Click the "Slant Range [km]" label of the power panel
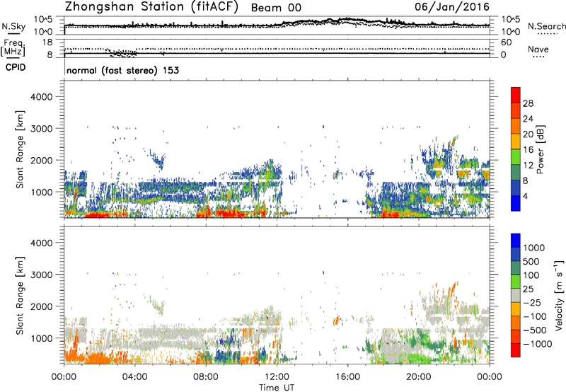The width and height of the screenshot is (566, 392). pyautogui.click(x=20, y=149)
